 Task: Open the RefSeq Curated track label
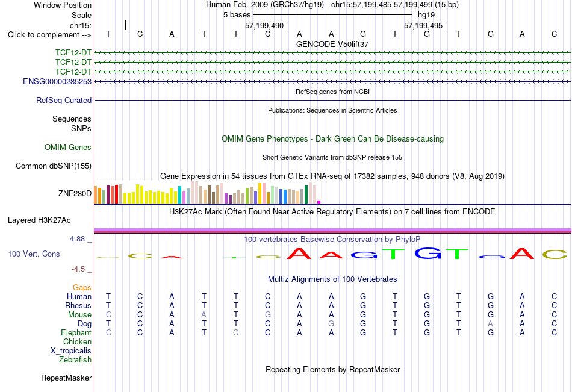pos(64,100)
